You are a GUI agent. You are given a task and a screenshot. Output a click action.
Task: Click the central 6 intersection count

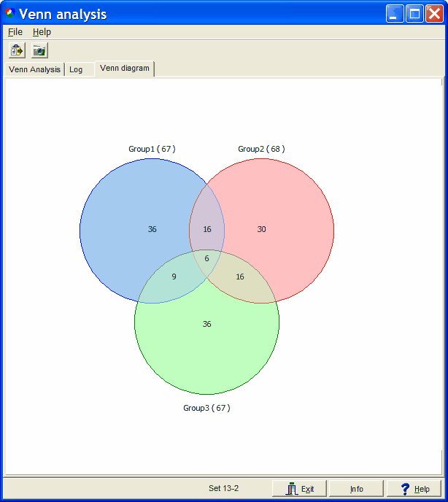207,258
